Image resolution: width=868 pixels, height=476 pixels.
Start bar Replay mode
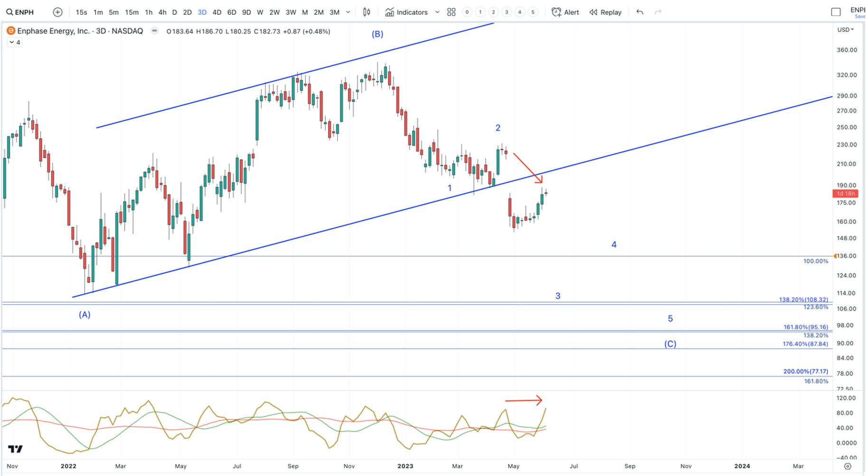click(x=605, y=12)
